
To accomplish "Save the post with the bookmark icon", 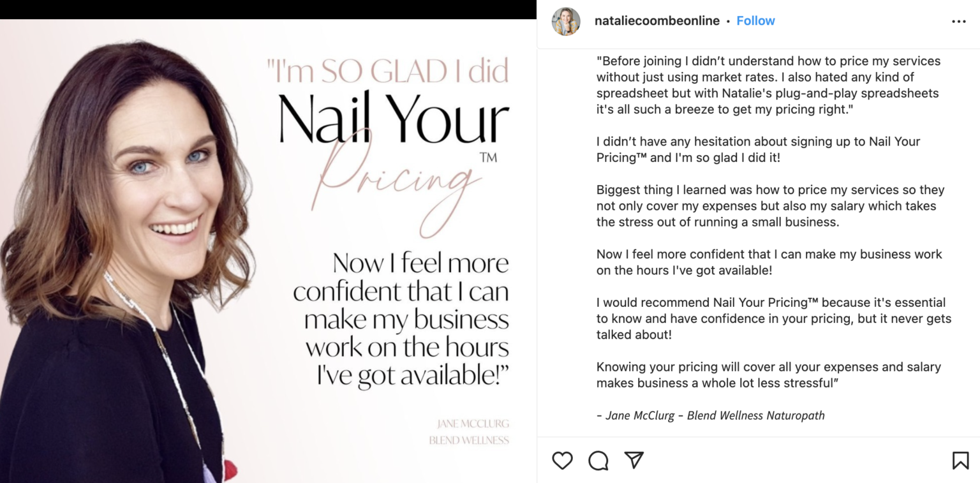I will (960, 460).
